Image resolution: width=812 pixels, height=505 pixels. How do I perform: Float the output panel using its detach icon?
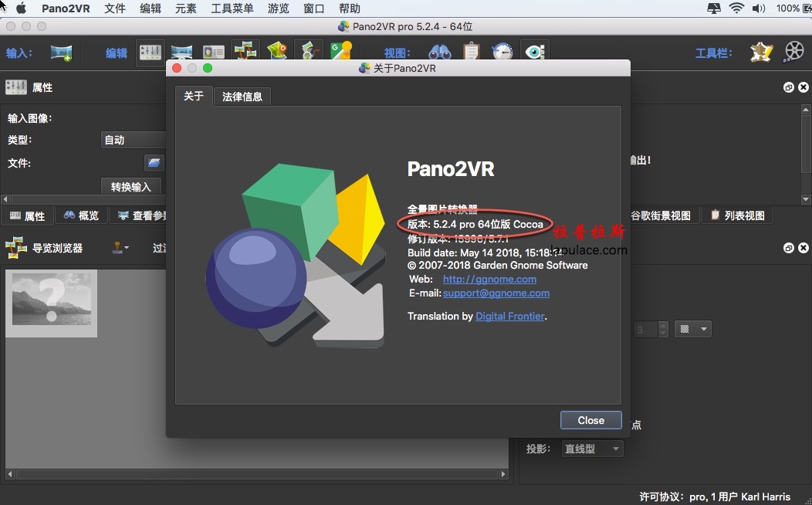[x=788, y=87]
